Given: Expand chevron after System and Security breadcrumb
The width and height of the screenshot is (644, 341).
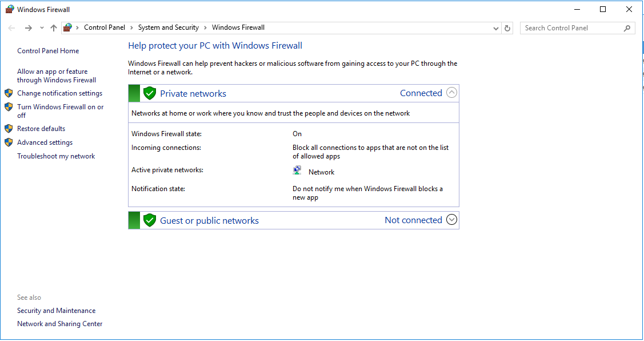Looking at the screenshot, I should coord(205,28).
